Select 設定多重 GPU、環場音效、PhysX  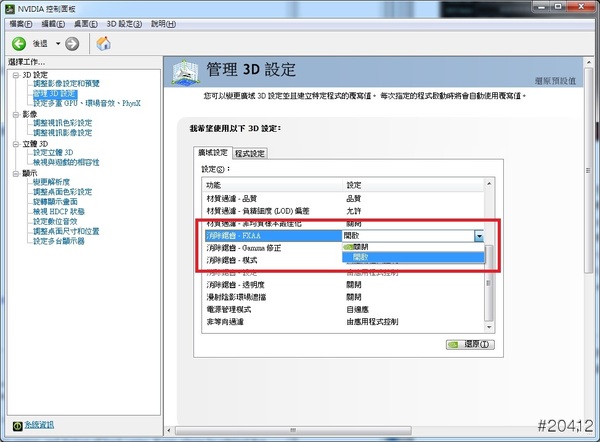coord(87,103)
